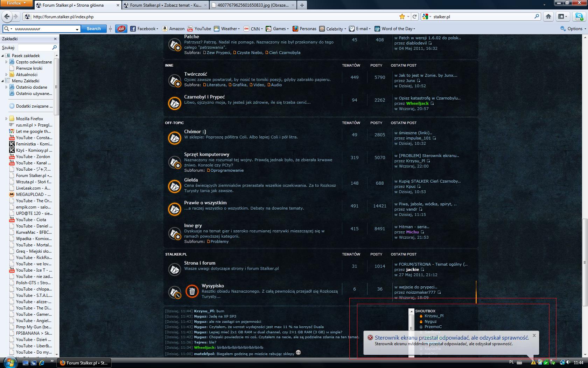The width and height of the screenshot is (588, 368).
Task: Open a new tab with plus button
Action: pos(302,5)
